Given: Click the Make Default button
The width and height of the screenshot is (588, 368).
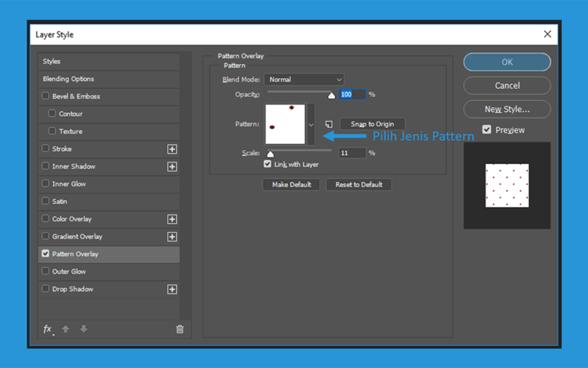Looking at the screenshot, I should click(x=291, y=185).
